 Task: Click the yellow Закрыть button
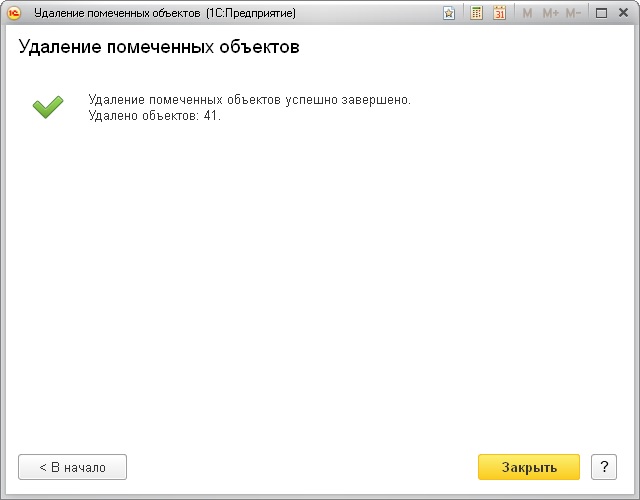pyautogui.click(x=529, y=467)
